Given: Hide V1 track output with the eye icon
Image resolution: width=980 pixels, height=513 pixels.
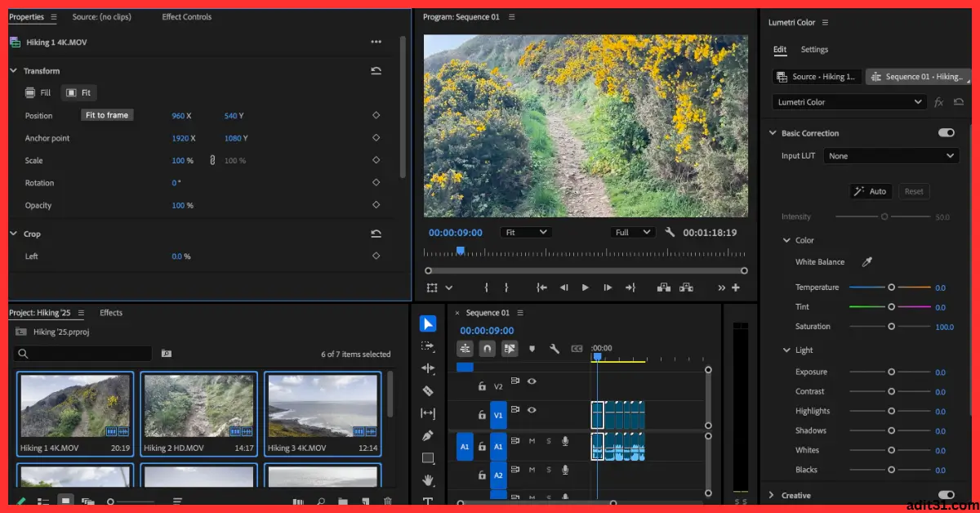Looking at the screenshot, I should click(532, 411).
